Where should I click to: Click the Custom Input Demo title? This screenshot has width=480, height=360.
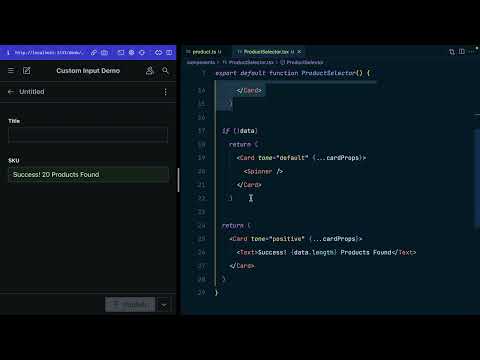tap(88, 71)
